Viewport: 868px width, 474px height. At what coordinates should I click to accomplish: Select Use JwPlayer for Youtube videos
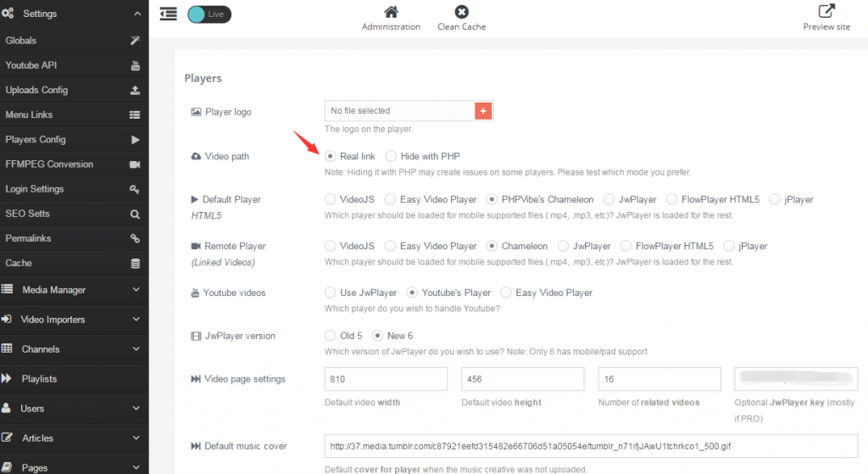click(x=331, y=293)
